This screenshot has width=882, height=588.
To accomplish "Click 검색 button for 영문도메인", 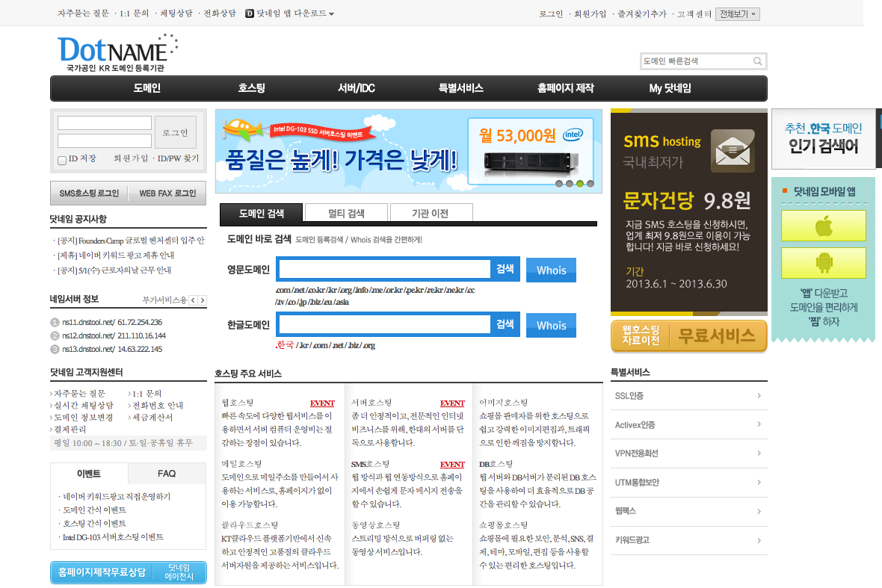I will (x=505, y=269).
